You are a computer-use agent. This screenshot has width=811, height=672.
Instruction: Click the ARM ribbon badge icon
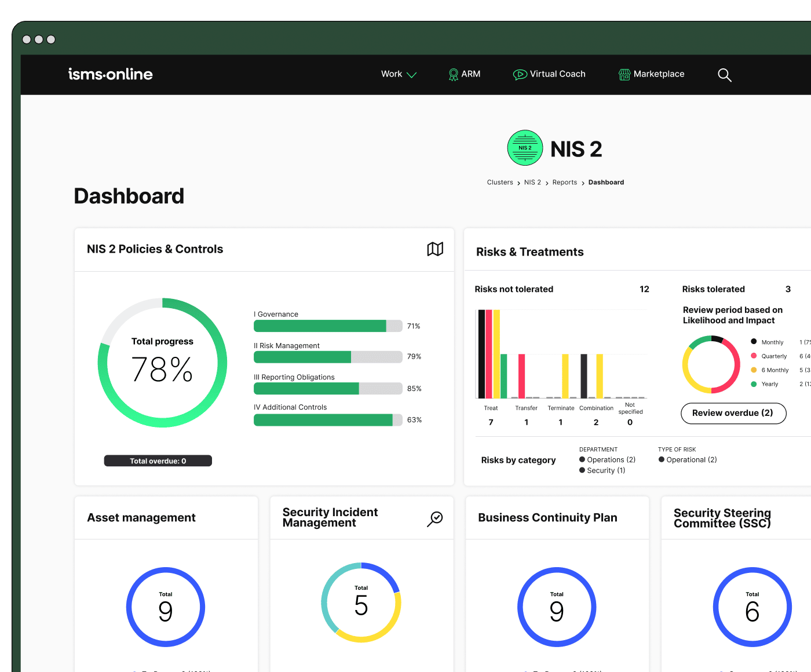pos(454,75)
